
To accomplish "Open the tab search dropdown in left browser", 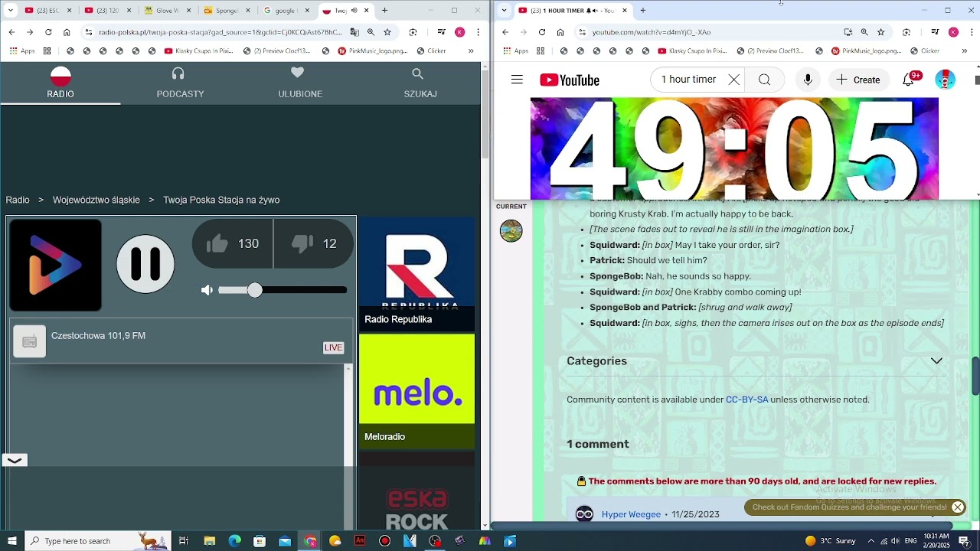I will pos(11,11).
